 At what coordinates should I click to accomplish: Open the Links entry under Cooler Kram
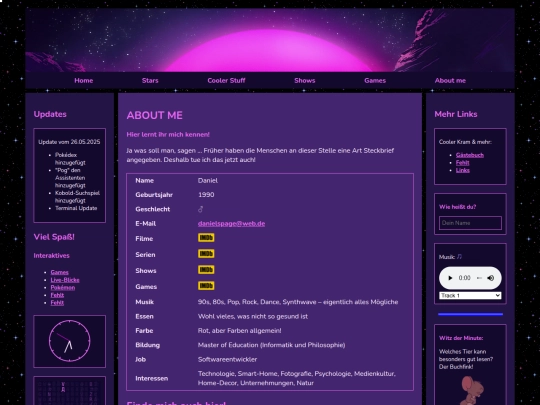463,170
